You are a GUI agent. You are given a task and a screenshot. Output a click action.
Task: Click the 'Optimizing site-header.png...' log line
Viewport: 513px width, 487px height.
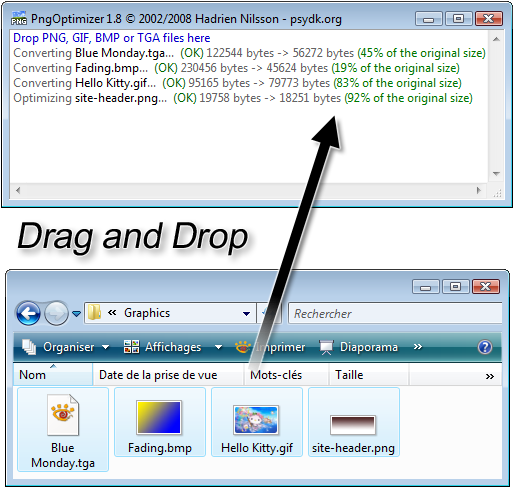tap(243, 98)
